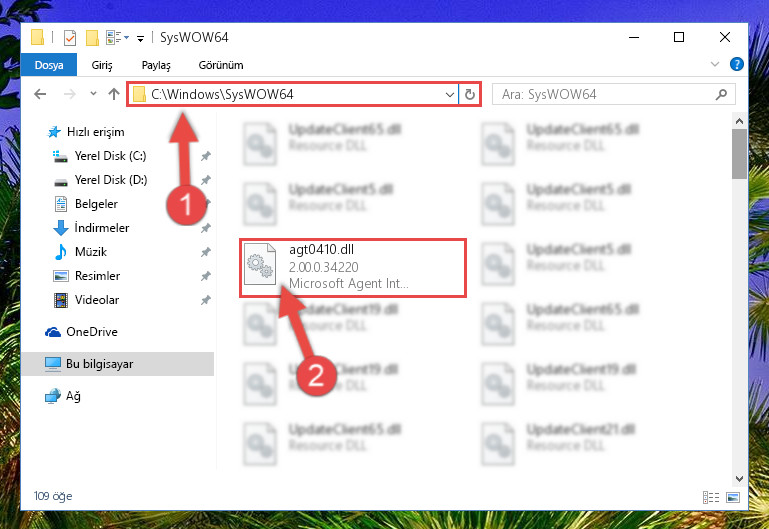The width and height of the screenshot is (769, 529).
Task: Go back with the left arrow
Action: [x=40, y=94]
